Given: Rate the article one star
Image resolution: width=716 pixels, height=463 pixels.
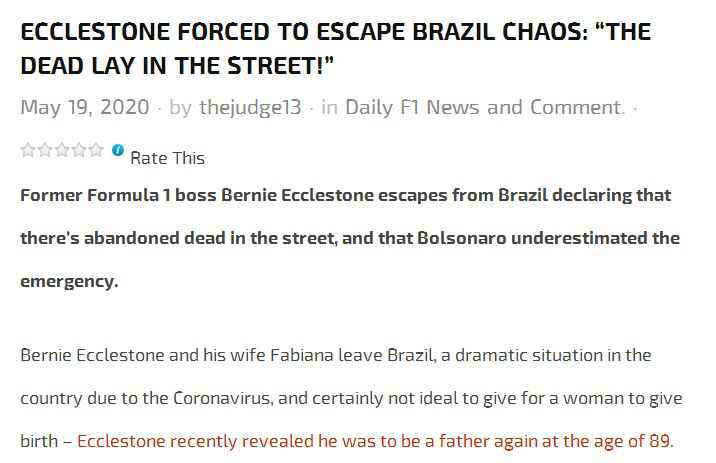Looking at the screenshot, I should pyautogui.click(x=28, y=150).
